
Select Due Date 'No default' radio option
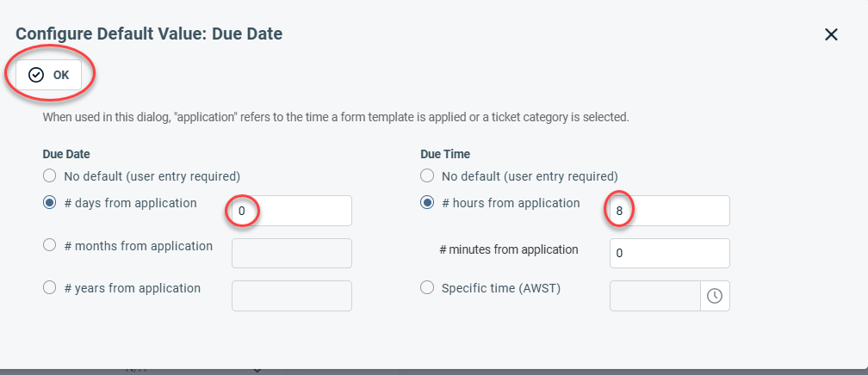(50, 176)
